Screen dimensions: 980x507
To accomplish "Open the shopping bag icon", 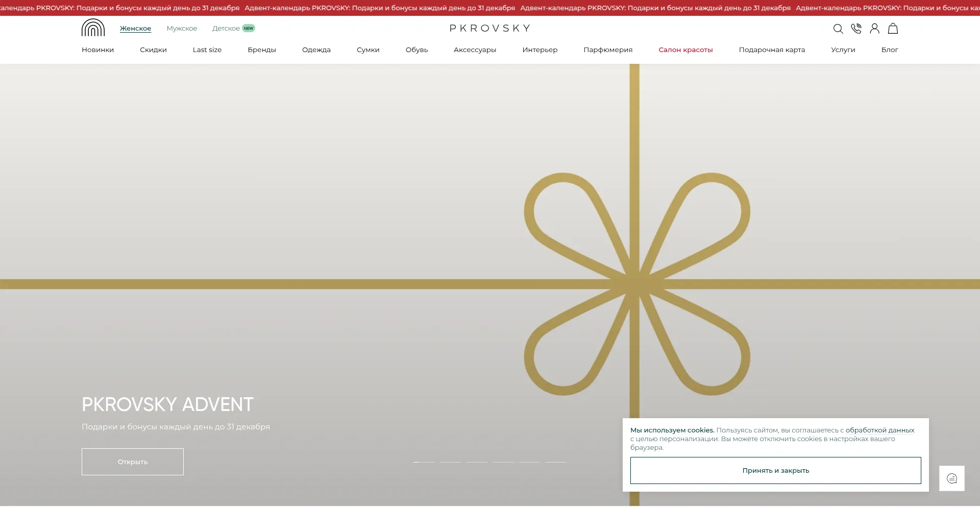I will coord(893,29).
